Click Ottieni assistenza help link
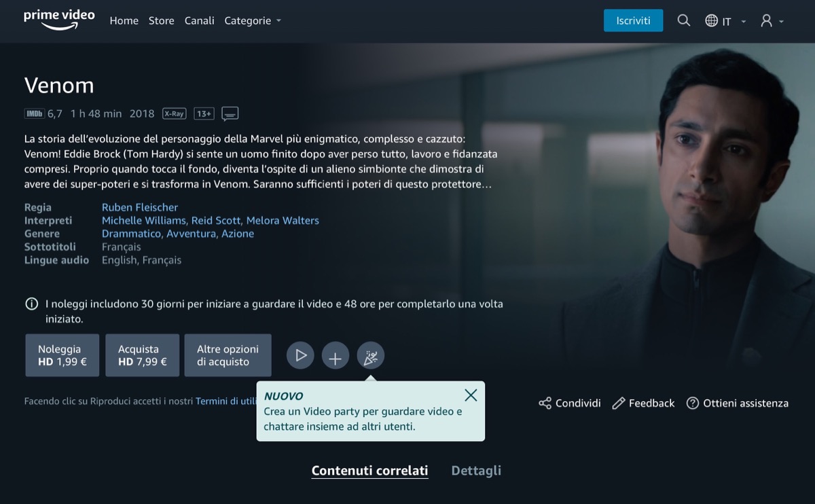Image resolution: width=815 pixels, height=504 pixels. point(738,403)
